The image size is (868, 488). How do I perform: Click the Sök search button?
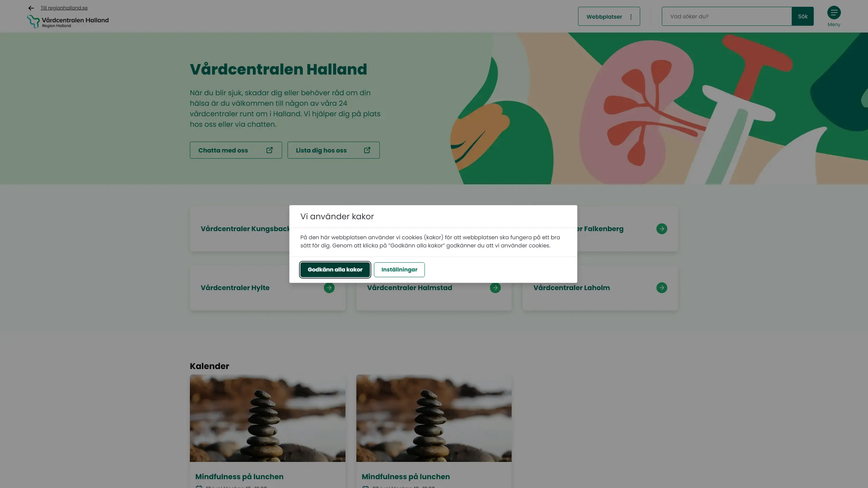(x=803, y=16)
